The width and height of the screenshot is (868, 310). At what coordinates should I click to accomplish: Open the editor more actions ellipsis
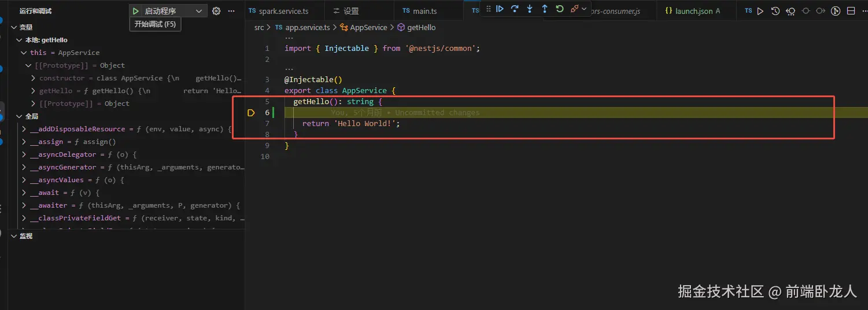click(x=864, y=11)
